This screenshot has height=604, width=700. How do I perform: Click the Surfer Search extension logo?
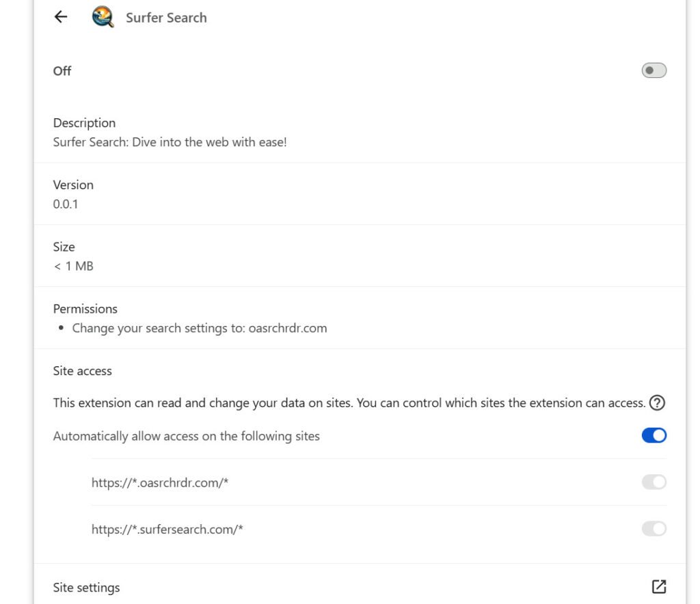pos(103,17)
